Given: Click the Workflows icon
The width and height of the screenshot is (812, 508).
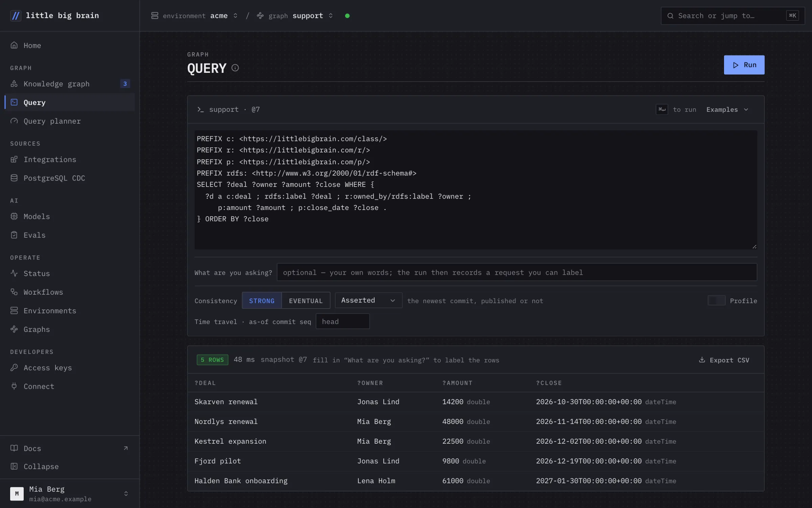Looking at the screenshot, I should [x=14, y=292].
